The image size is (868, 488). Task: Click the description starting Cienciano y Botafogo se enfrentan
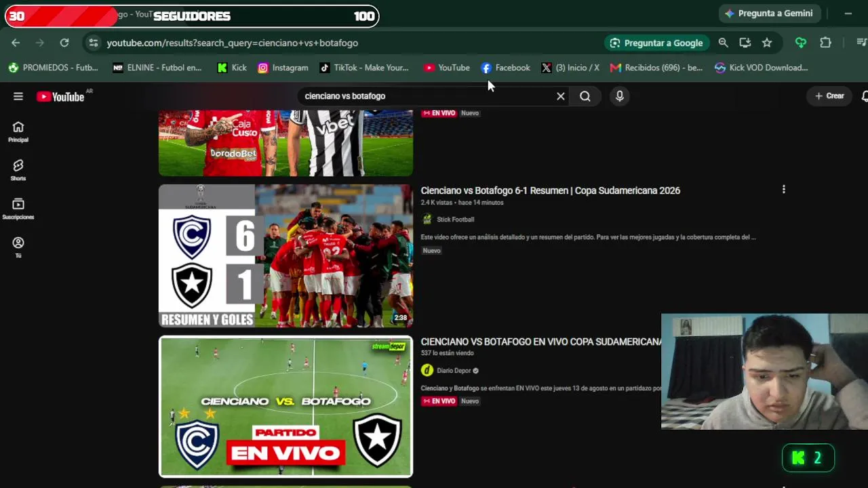541,388
